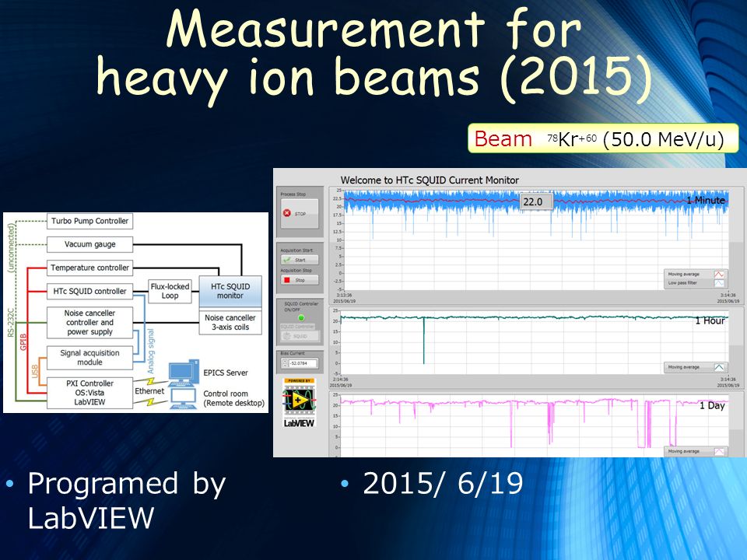Click the vertical 'USB' label
Image resolution: width=747 pixels, height=560 pixels.
point(34,372)
